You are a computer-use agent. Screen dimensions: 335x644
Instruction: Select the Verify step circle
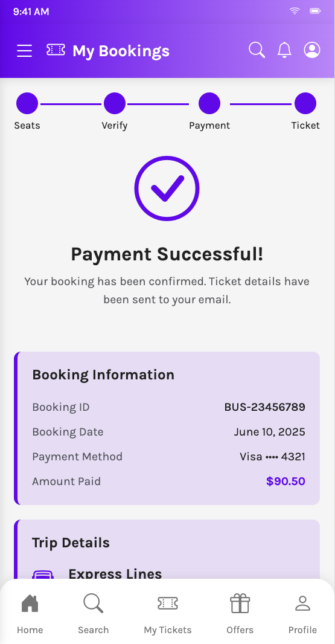115,103
